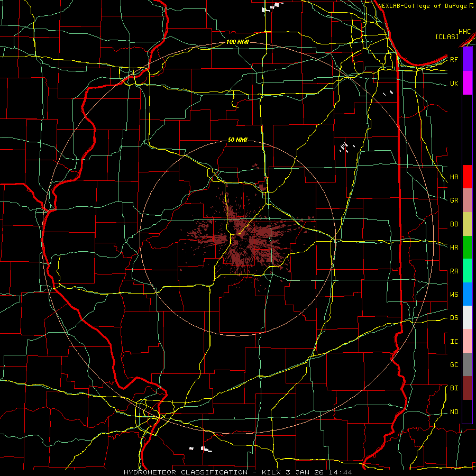
Task: Click the Hydrometeor Classification KILX caption
Action: tap(238, 472)
